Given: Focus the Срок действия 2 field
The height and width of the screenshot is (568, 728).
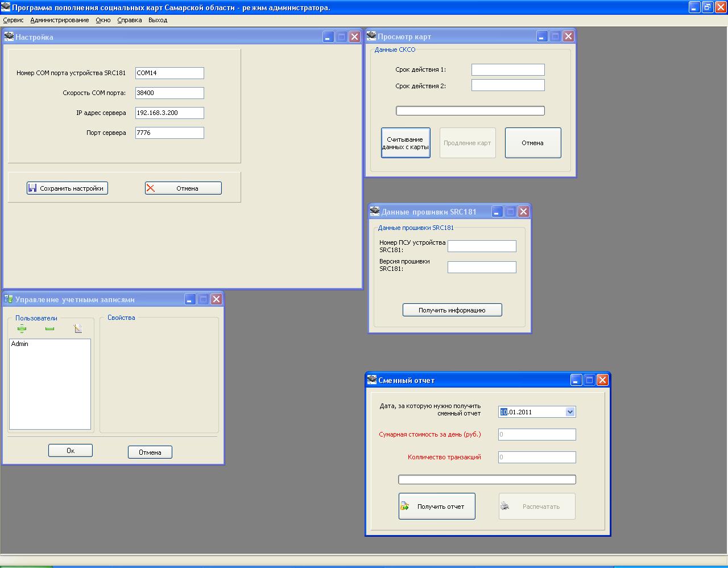Looking at the screenshot, I should [508, 85].
